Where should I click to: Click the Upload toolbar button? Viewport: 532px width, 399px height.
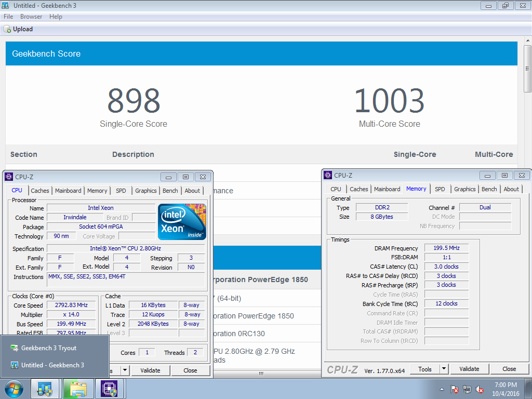(18, 29)
